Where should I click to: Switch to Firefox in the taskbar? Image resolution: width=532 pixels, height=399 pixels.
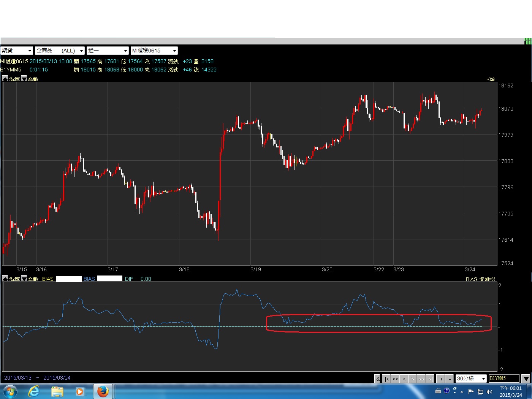[x=103, y=391]
